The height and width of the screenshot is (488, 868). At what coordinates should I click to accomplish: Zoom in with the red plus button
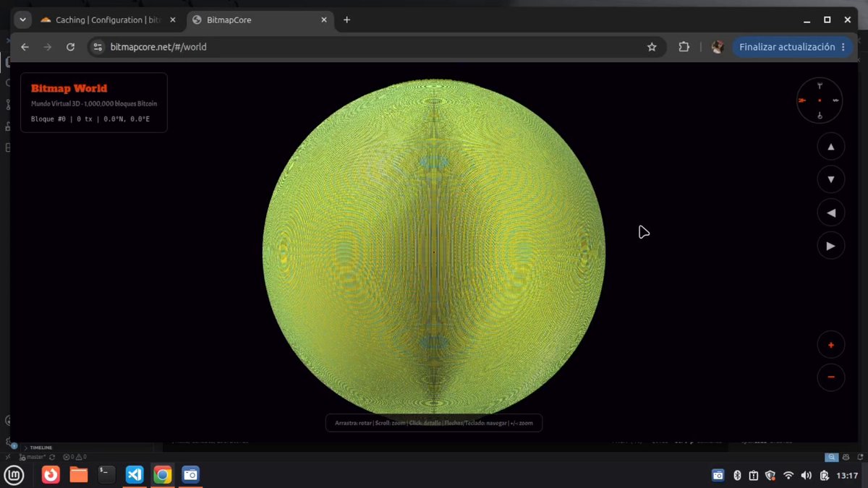pos(831,345)
